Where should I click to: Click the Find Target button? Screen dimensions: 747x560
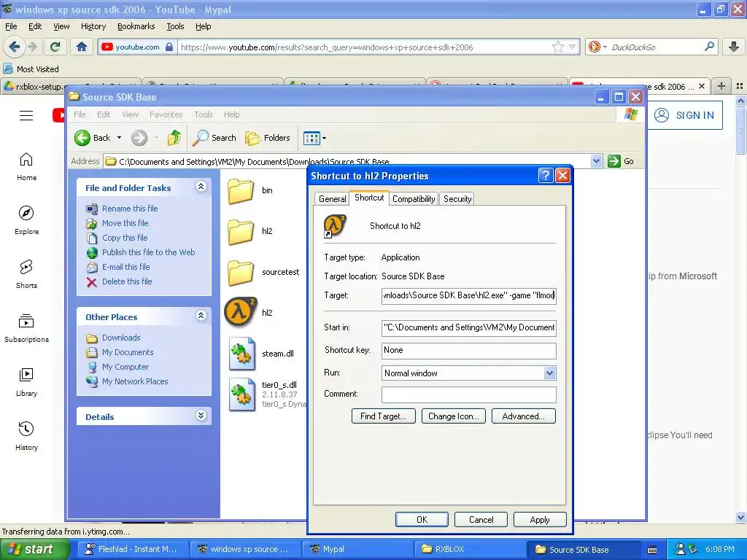point(383,416)
